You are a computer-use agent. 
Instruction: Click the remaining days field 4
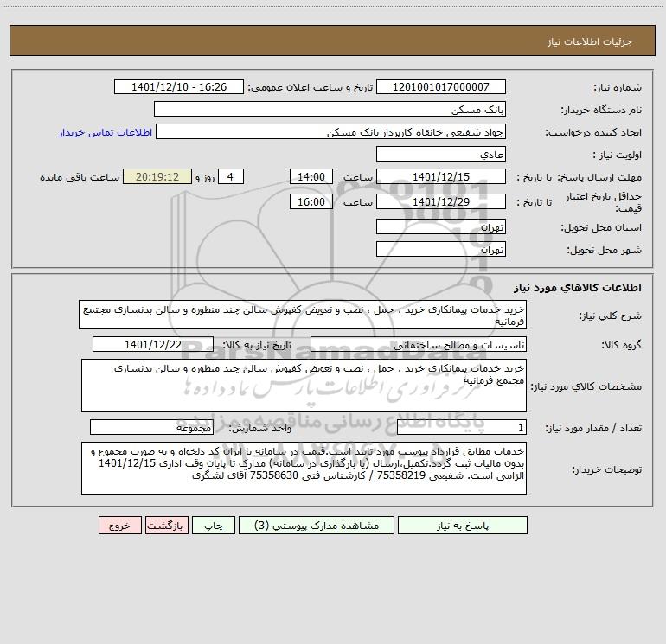[x=231, y=176]
